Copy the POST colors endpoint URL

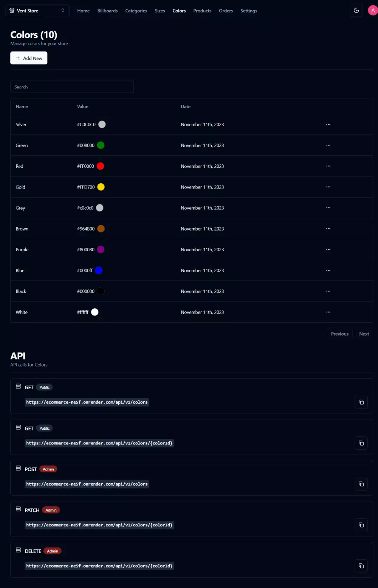361,484
